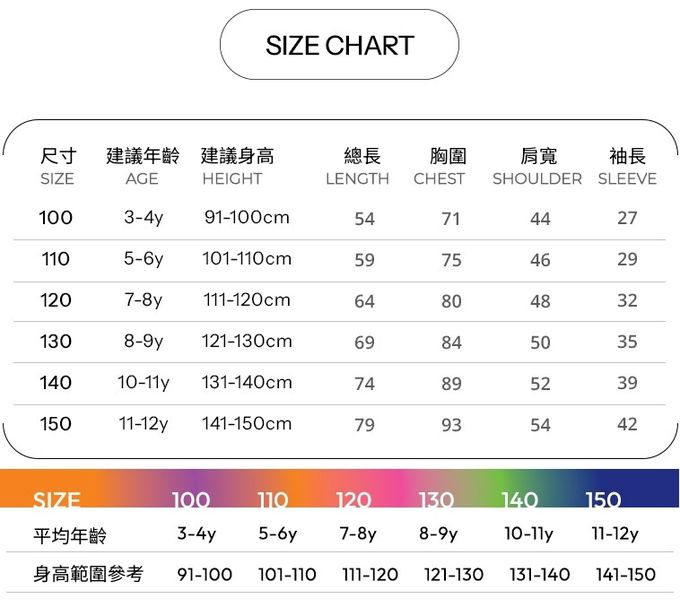This screenshot has width=680, height=607.
Task: Select the 10-11y age cell in the upper table
Action: tap(143, 383)
